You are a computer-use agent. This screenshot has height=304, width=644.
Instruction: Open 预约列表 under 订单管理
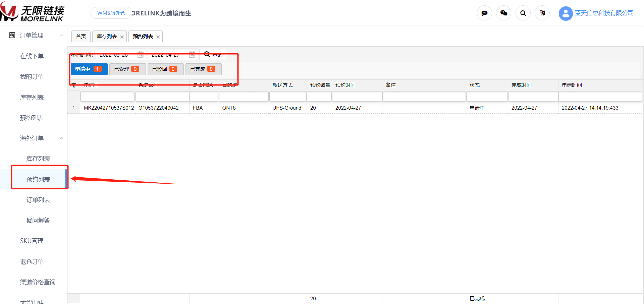pos(32,118)
